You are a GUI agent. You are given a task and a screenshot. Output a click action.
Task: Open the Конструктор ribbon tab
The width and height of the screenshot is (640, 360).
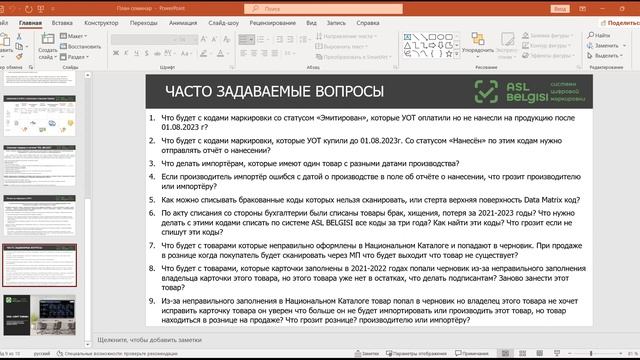point(101,23)
